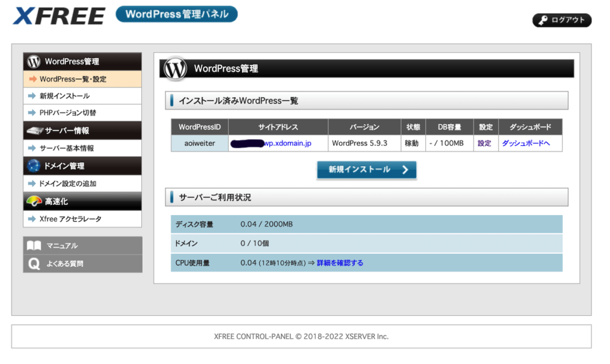Image resolution: width=610 pixels, height=364 pixels.
Task: Open Xfree アクセラレータ in the sidebar
Action: point(82,219)
